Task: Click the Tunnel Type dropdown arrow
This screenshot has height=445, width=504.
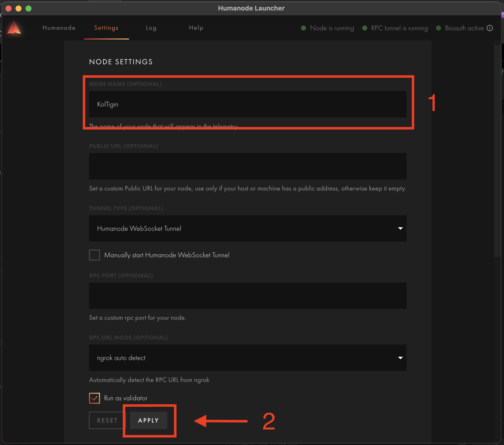Action: [x=400, y=228]
